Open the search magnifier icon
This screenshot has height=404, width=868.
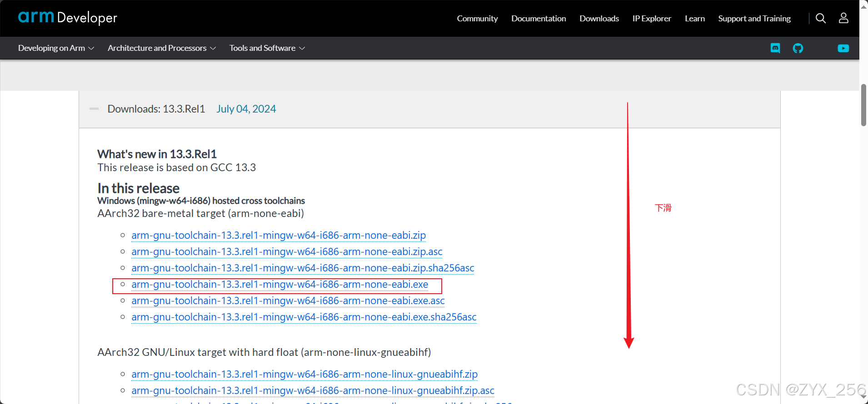(x=821, y=18)
